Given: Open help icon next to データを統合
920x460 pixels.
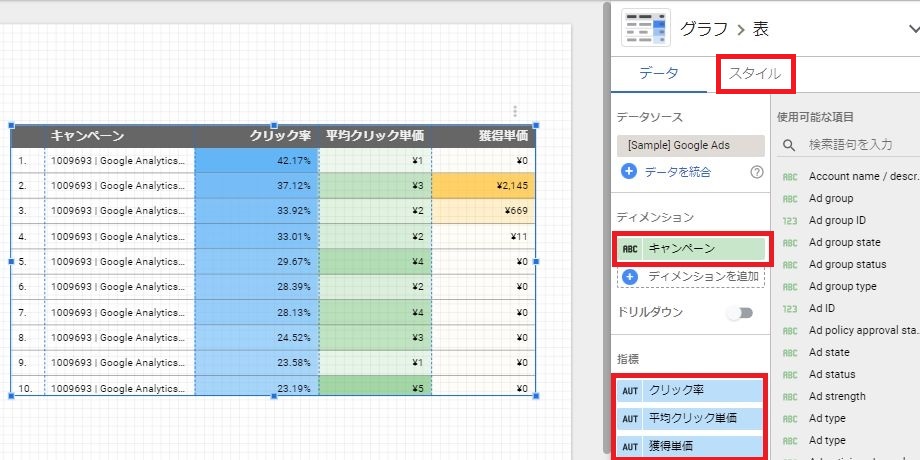Looking at the screenshot, I should (757, 172).
